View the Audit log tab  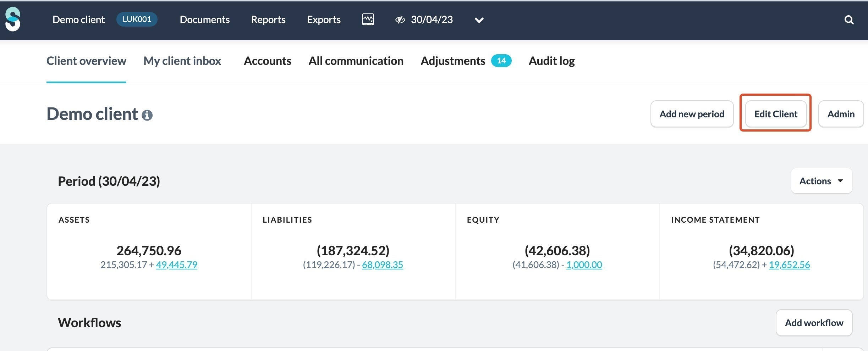click(551, 61)
